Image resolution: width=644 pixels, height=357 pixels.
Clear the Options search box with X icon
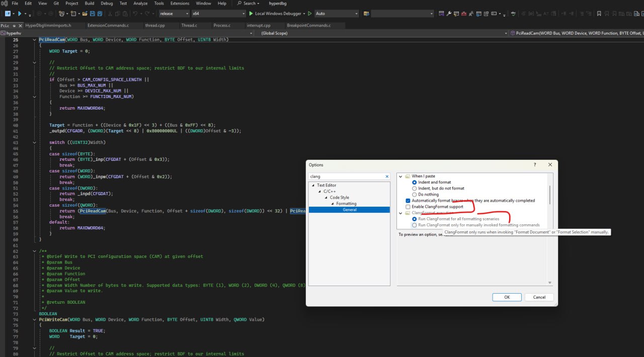point(387,176)
